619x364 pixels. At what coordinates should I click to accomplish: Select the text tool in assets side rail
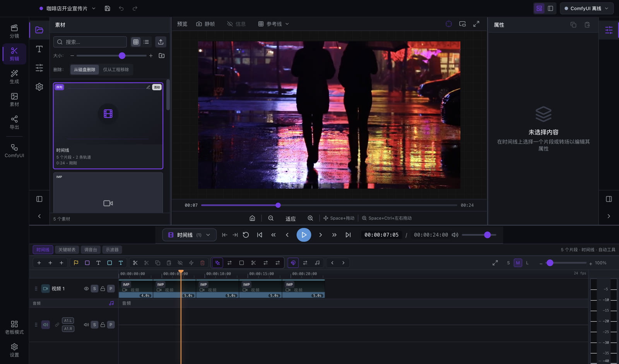39,49
